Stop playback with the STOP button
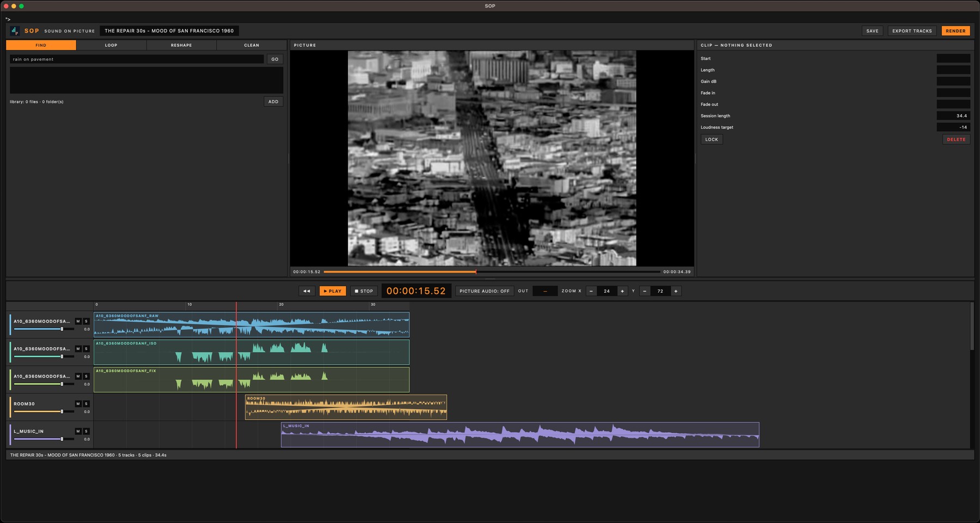 click(x=364, y=291)
